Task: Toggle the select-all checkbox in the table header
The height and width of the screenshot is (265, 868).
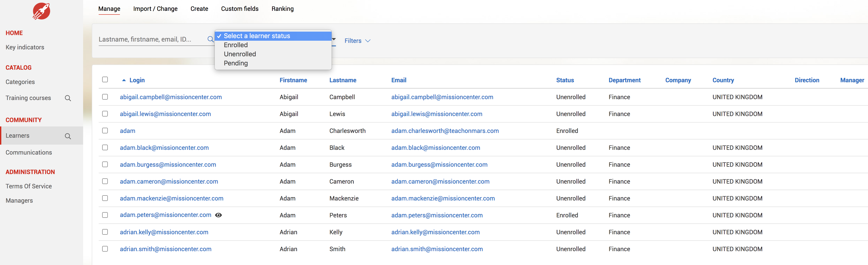Action: [x=105, y=80]
